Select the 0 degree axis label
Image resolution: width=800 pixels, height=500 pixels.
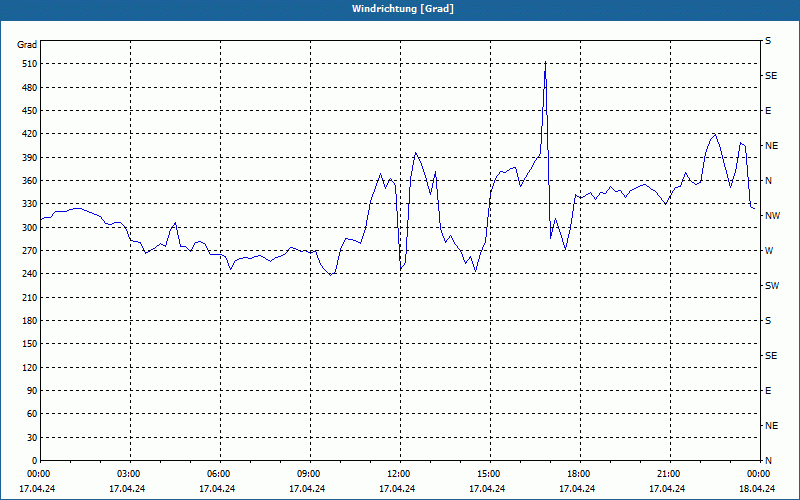pyautogui.click(x=35, y=461)
